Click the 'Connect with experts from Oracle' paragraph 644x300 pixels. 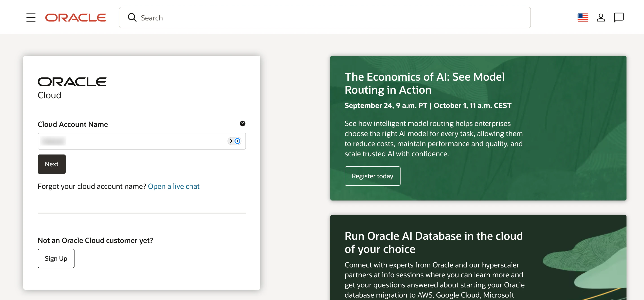point(434,280)
